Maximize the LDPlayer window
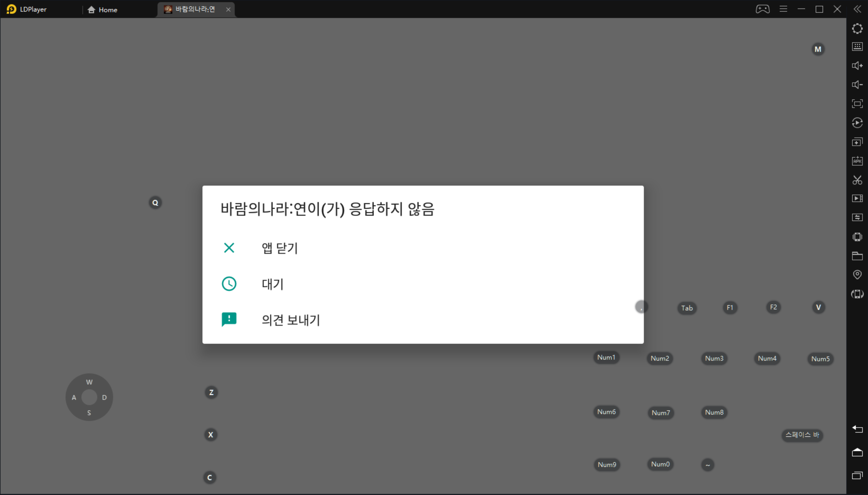 pos(819,9)
